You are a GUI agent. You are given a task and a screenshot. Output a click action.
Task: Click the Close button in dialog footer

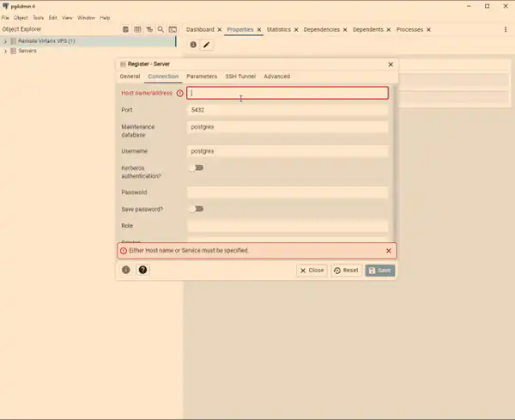coord(312,271)
